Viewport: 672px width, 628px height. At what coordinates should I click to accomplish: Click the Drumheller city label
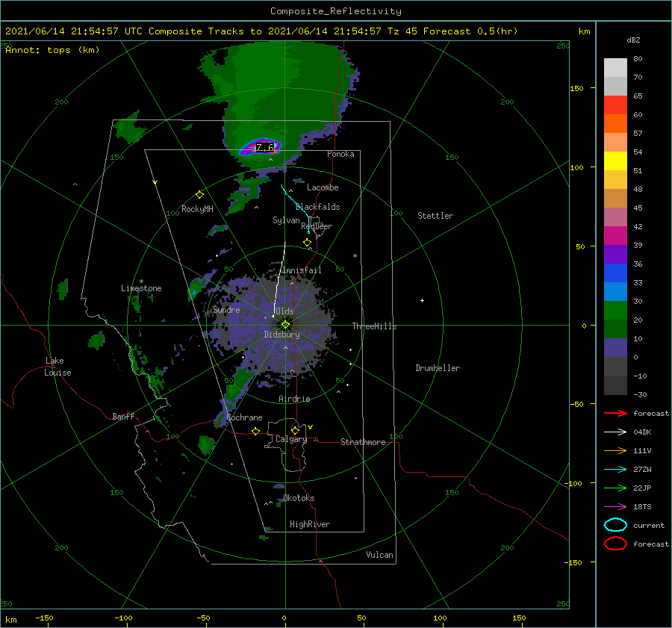[x=438, y=368]
